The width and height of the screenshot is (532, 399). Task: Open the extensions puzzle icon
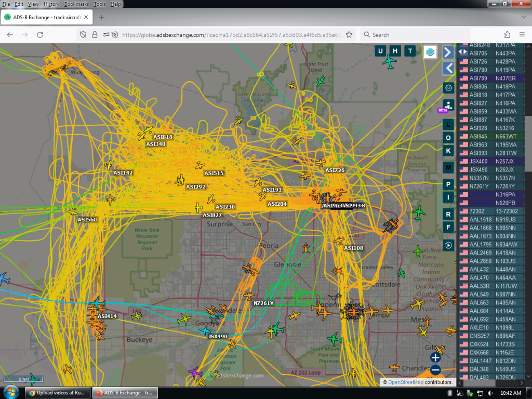pyautogui.click(x=507, y=35)
